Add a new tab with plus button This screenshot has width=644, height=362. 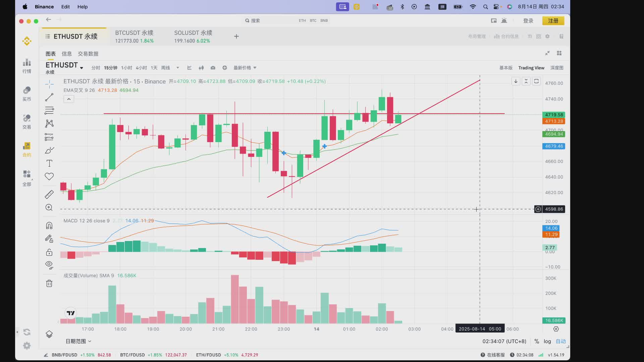coord(236,37)
